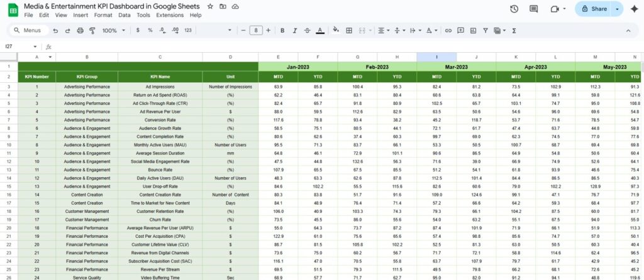
Task: Open Share options dropdown arrow
Action: pyautogui.click(x=617, y=9)
